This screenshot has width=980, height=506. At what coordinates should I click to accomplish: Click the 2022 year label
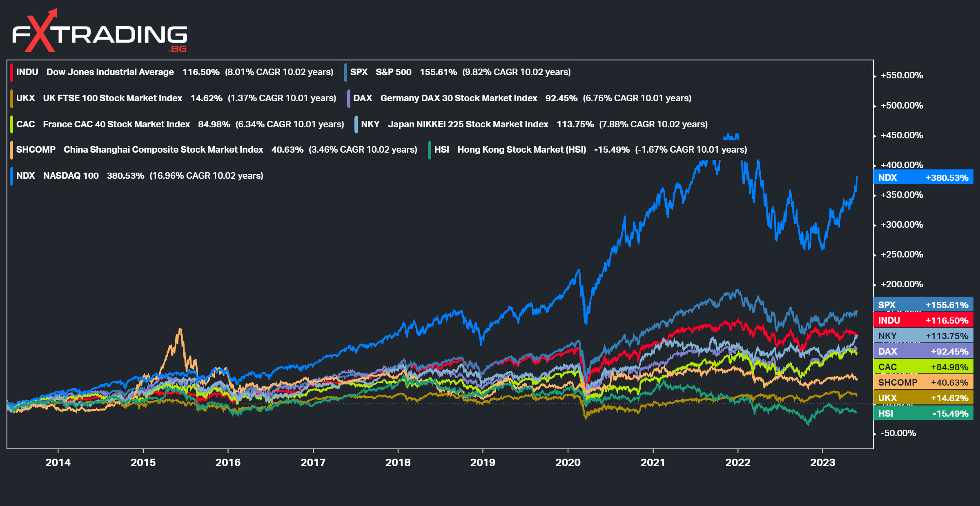(x=738, y=462)
